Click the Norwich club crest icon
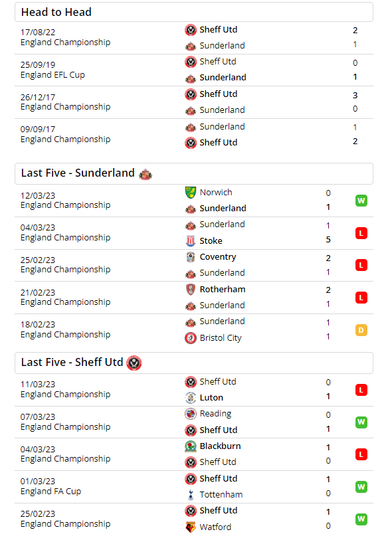 pyautogui.click(x=191, y=193)
